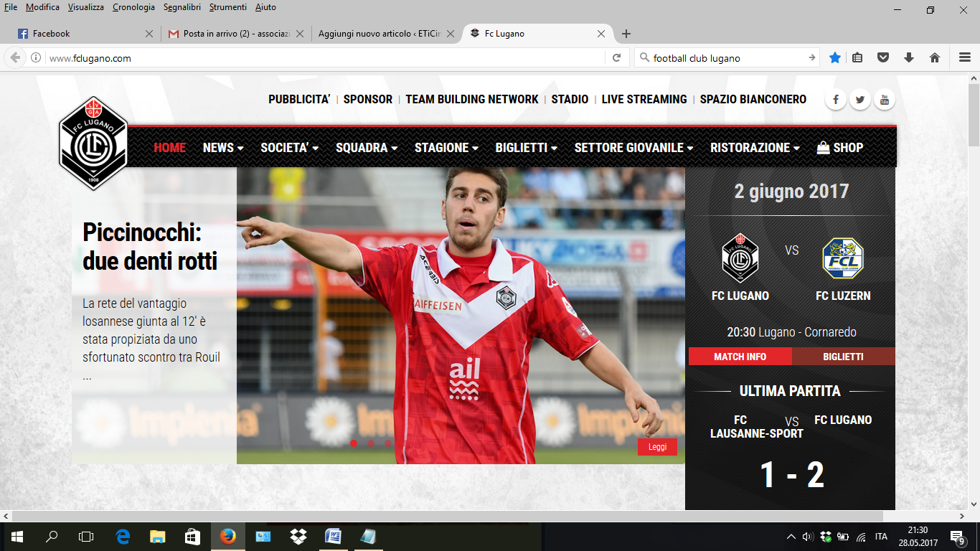Viewport: 980px width, 551px height.
Task: Click the Leggi button
Action: click(657, 447)
